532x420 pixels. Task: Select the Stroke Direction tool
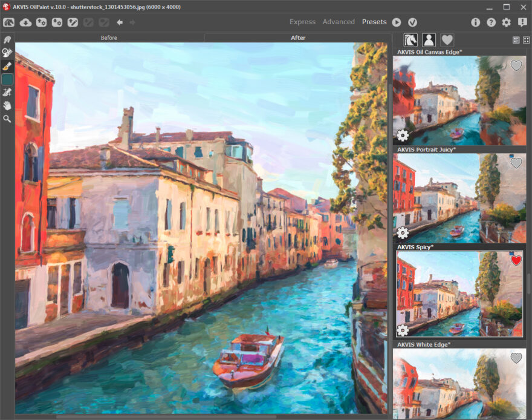(7, 92)
